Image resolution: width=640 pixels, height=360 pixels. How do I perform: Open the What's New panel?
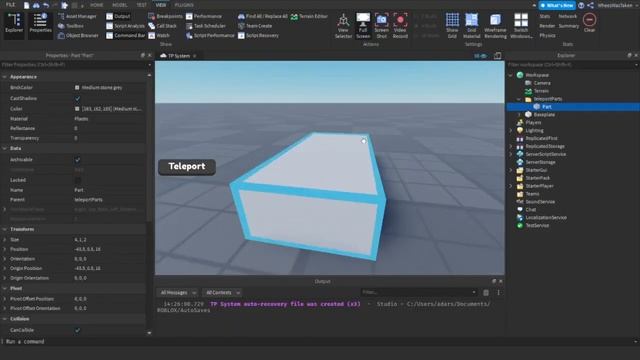(x=557, y=5)
